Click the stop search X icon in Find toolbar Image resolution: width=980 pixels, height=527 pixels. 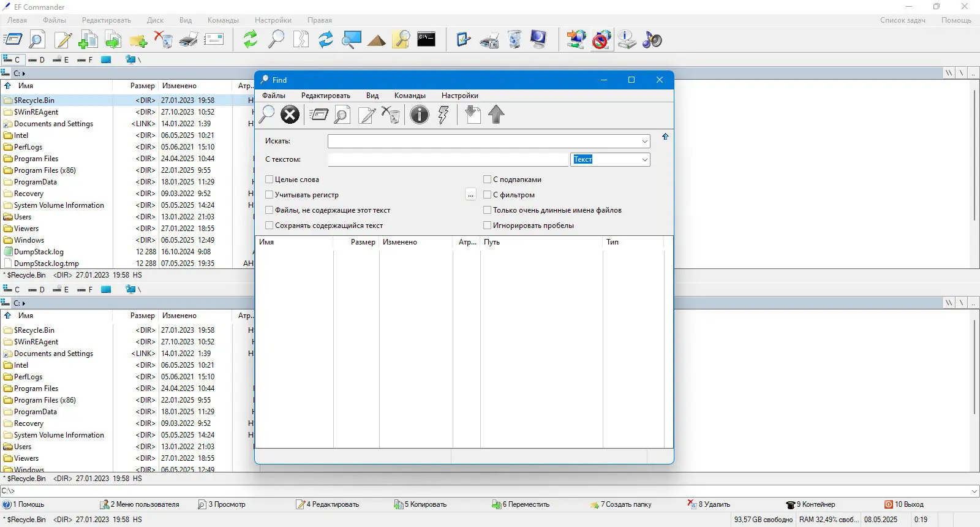[290, 115]
